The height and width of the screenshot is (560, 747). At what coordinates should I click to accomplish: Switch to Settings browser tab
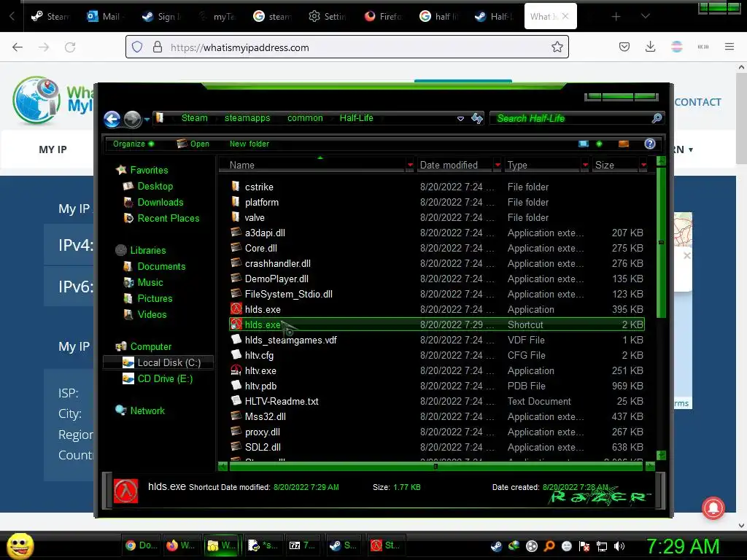[x=328, y=16]
